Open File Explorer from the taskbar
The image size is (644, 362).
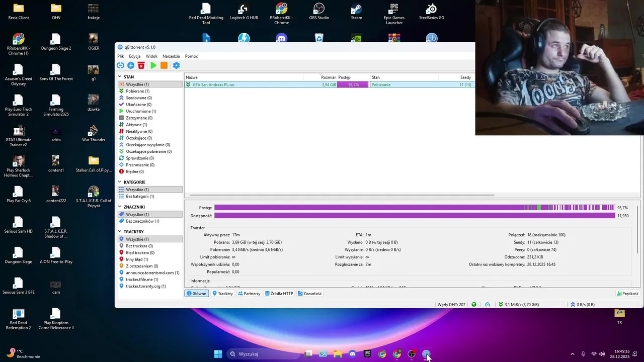point(338,354)
